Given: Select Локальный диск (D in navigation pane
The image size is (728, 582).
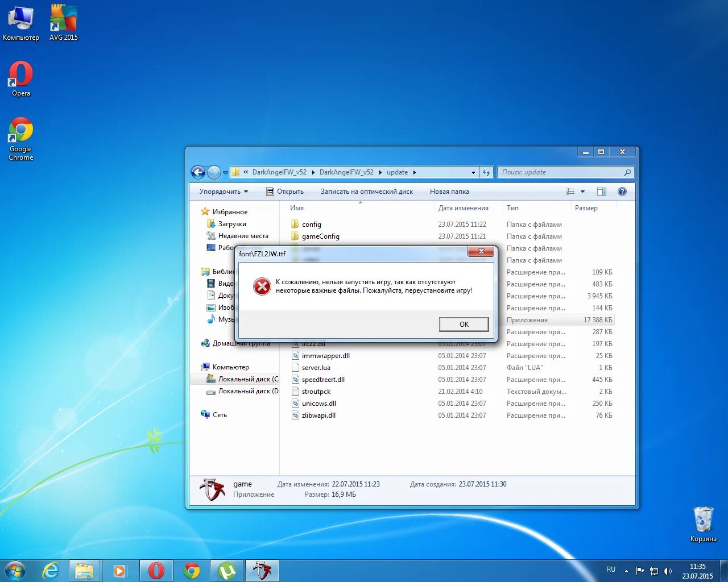Looking at the screenshot, I should [x=242, y=391].
